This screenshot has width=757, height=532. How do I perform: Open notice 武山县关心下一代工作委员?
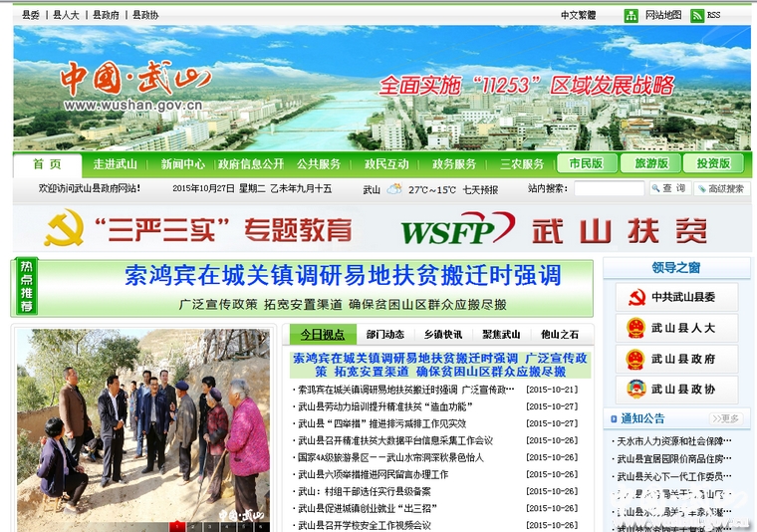674,477
